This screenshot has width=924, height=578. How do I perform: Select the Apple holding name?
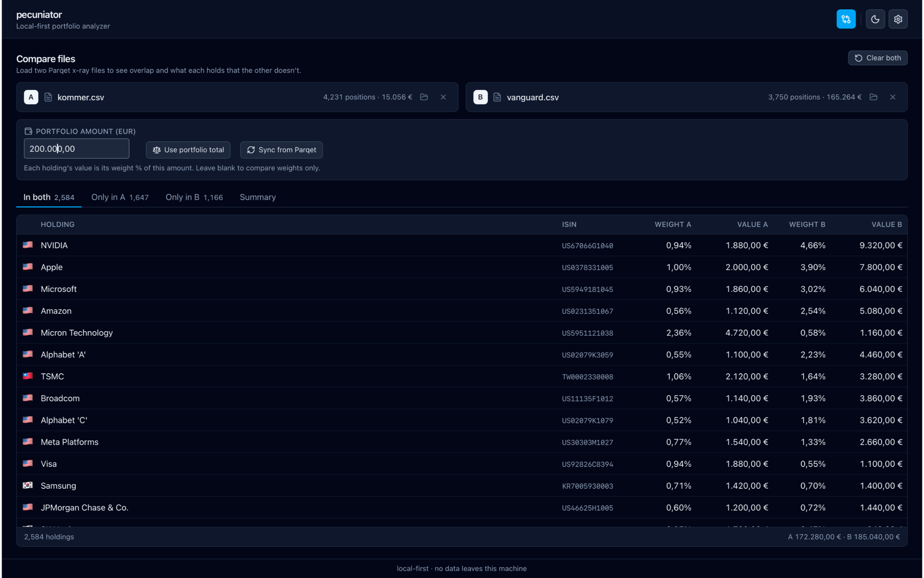[x=51, y=267]
